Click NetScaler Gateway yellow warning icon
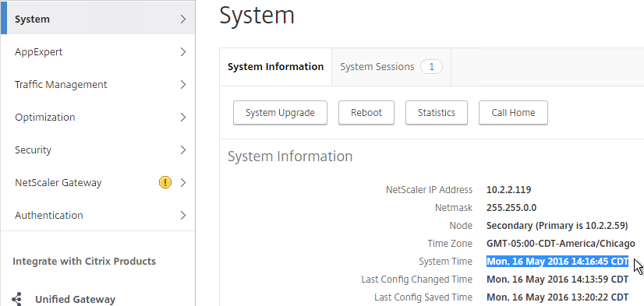This screenshot has height=306, width=644. click(165, 182)
